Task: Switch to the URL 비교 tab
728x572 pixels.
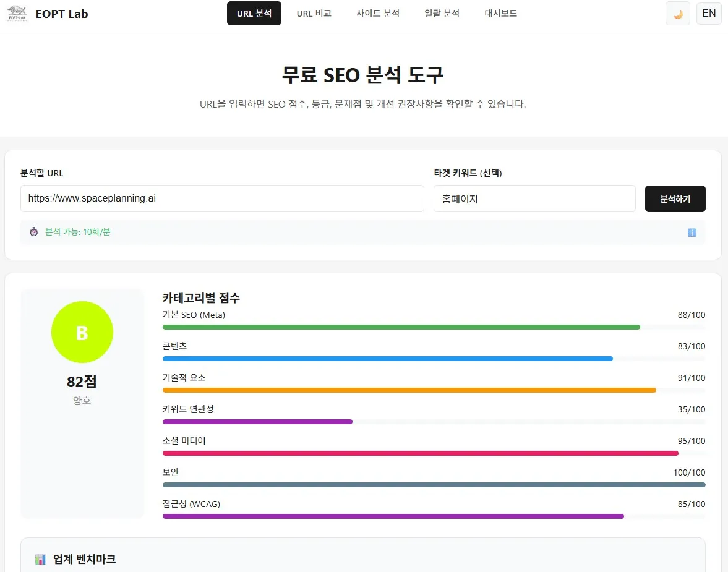Action: tap(314, 13)
